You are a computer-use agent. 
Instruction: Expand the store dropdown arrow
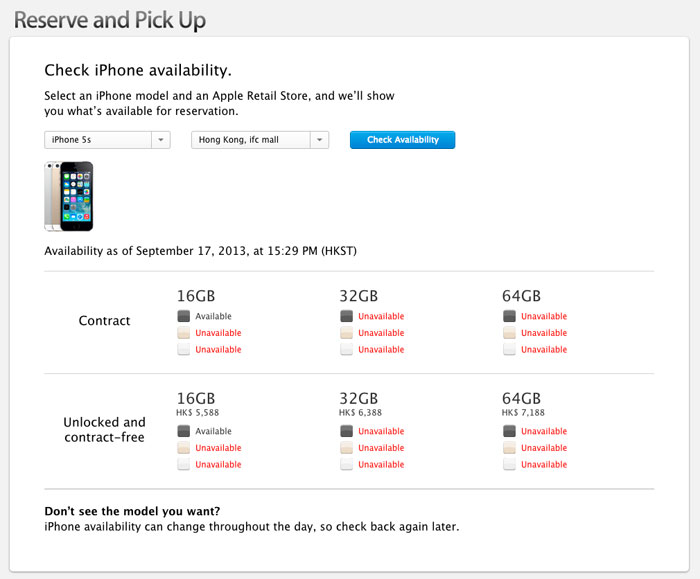[320, 140]
